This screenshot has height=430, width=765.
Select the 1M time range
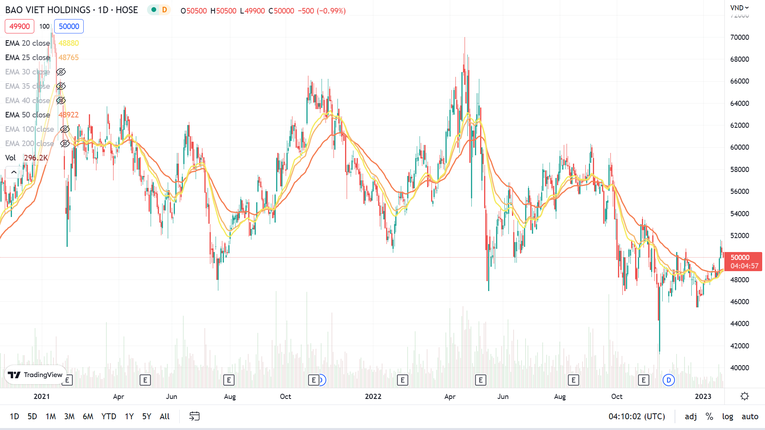51,416
